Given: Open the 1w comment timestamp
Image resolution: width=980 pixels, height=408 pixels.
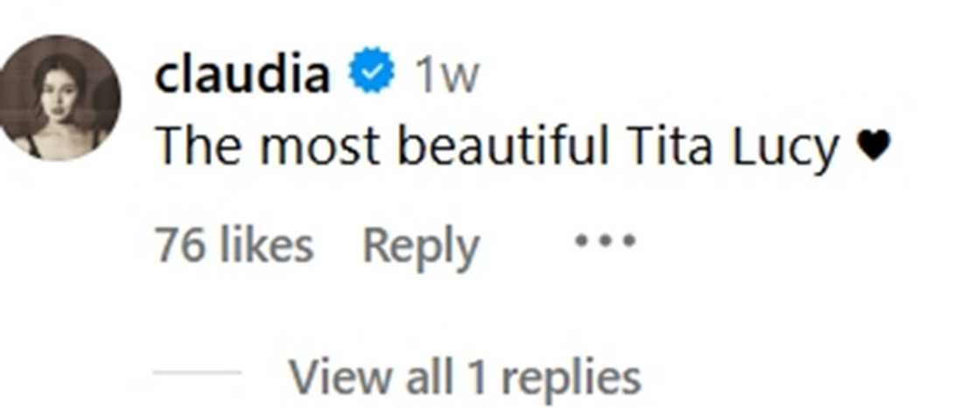Looking at the screenshot, I should coord(446,77).
